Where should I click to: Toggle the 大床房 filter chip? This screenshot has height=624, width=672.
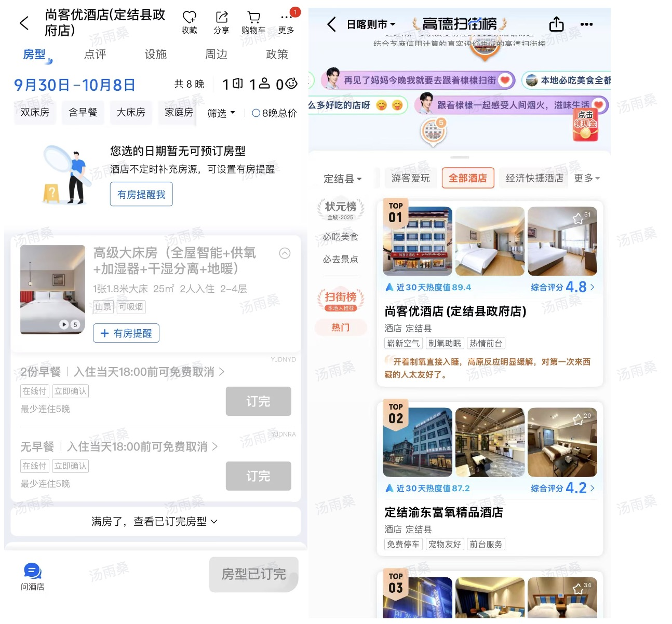[x=131, y=113]
